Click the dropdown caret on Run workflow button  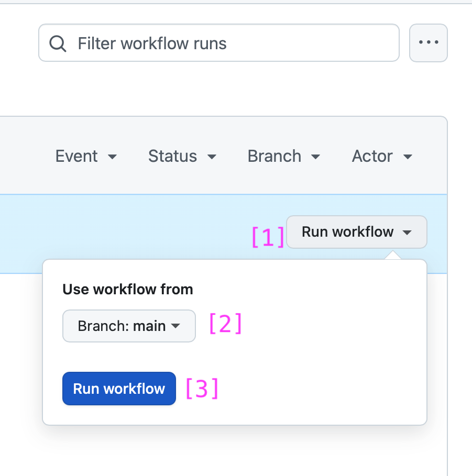[x=408, y=232]
